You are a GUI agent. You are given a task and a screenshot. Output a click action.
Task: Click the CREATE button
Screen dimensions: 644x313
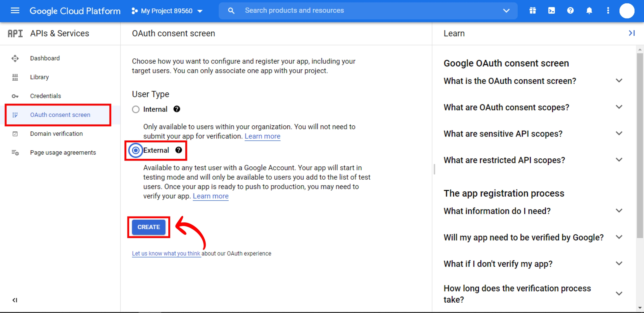tap(149, 227)
